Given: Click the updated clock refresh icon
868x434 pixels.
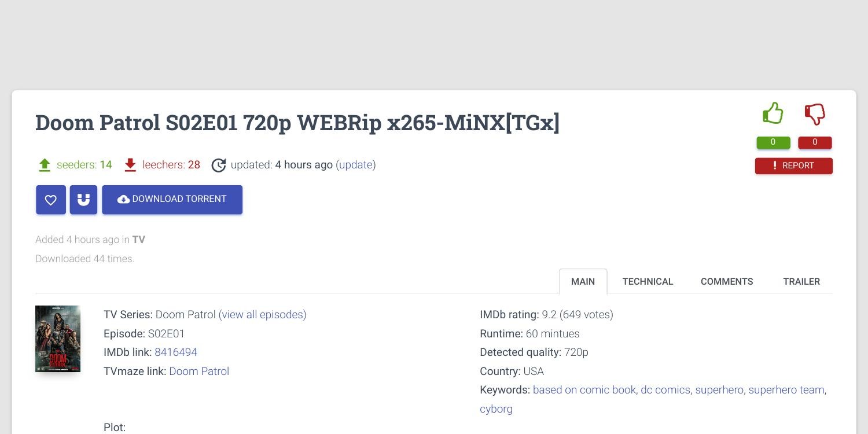Looking at the screenshot, I should [218, 165].
